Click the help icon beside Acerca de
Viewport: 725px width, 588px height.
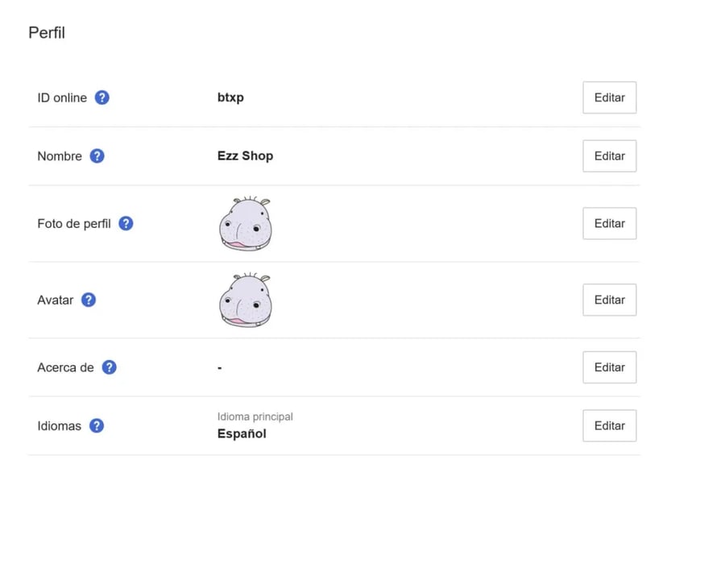coord(109,367)
